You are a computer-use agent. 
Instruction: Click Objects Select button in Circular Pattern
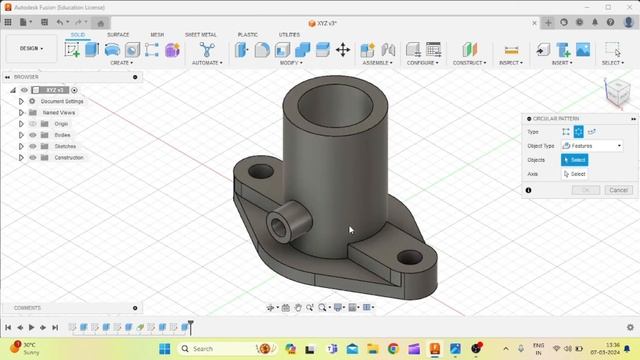pyautogui.click(x=575, y=160)
